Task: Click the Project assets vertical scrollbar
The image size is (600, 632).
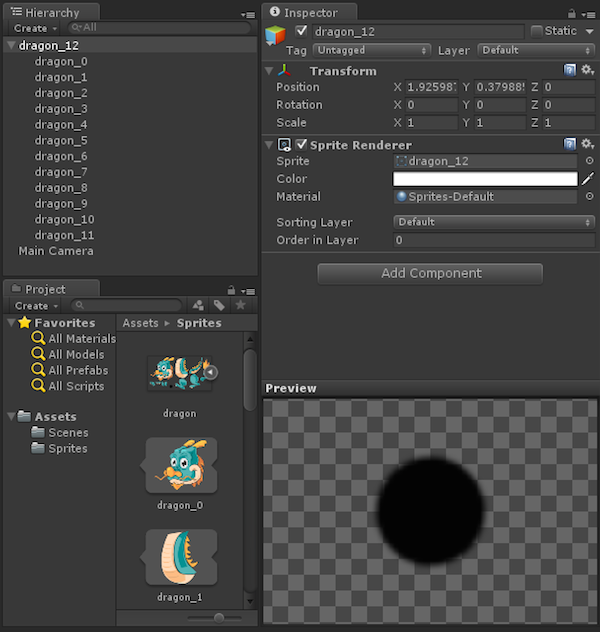Action: point(250,380)
